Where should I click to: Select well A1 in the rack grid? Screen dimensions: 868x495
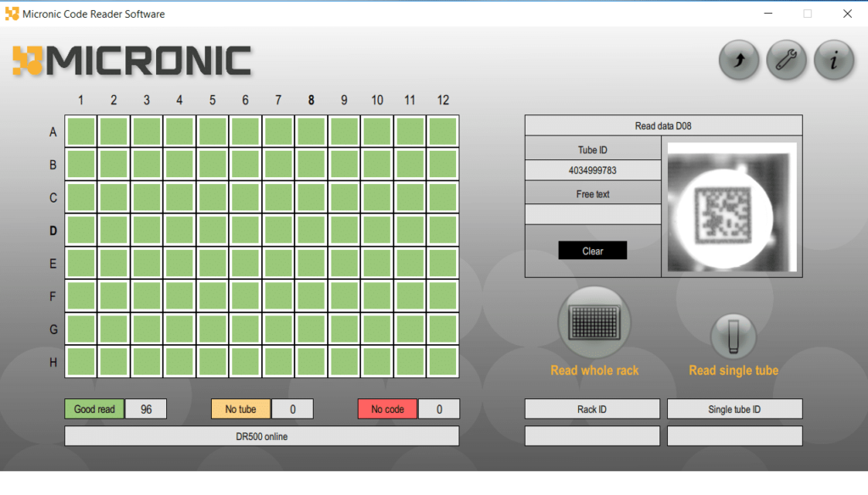[81, 131]
